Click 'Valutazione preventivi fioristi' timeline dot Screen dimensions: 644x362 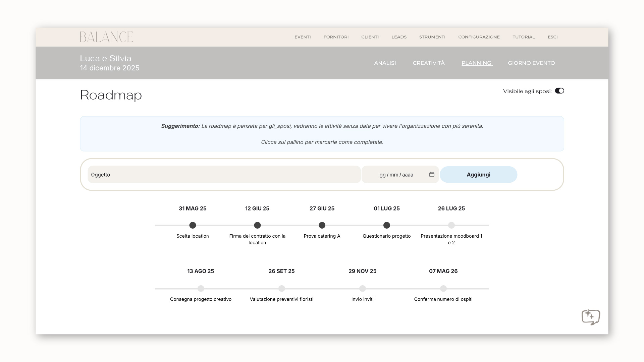[281, 288]
